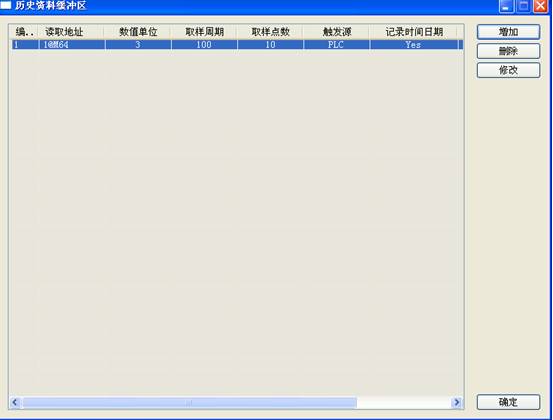This screenshot has height=420, width=553.
Task: Click the PLC trigger source cell
Action: [336, 45]
